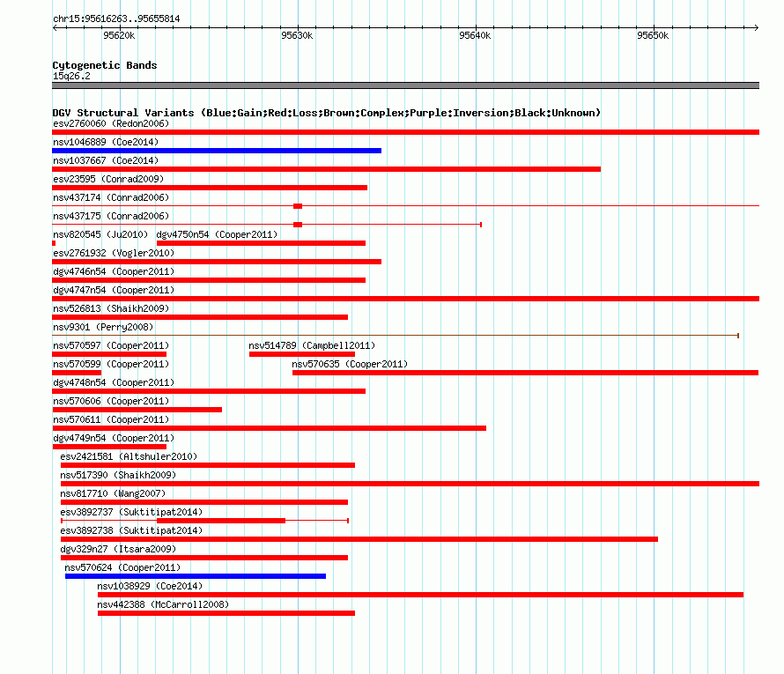Image resolution: width=784 pixels, height=674 pixels.
Task: Select the red bar under nsv570606
Action: 137,410
